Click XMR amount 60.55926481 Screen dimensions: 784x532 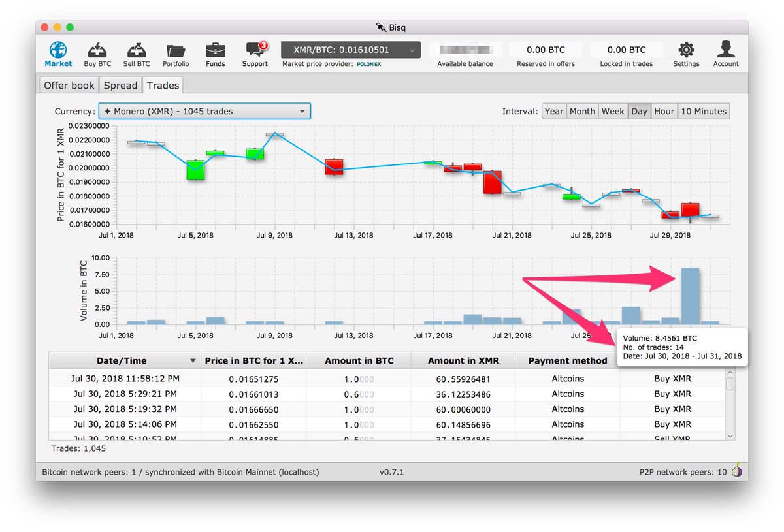click(463, 379)
